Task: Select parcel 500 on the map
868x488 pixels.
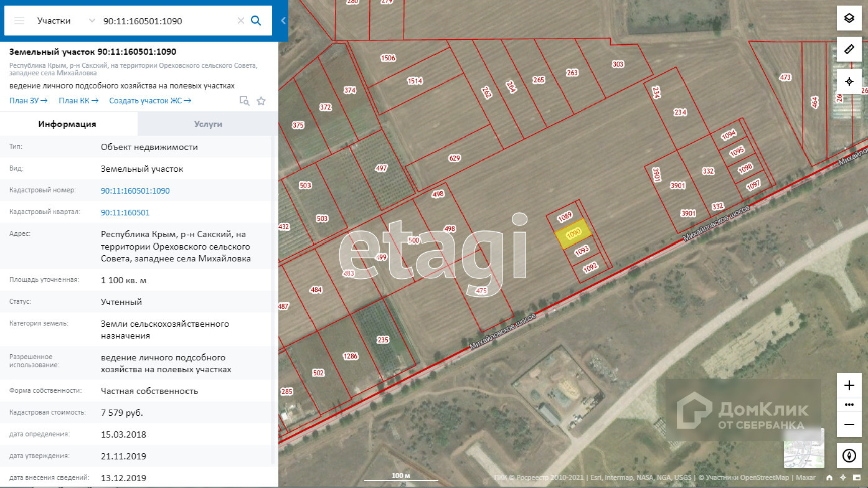Action: click(413, 239)
